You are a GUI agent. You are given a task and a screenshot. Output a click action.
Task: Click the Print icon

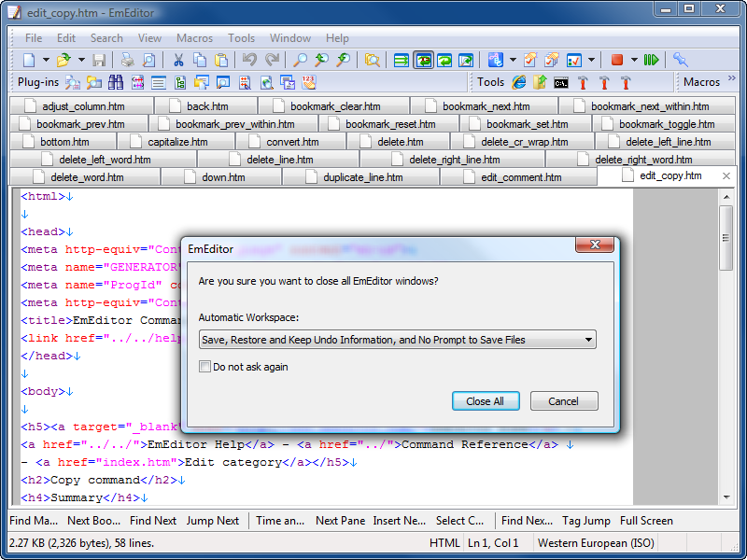(x=127, y=60)
